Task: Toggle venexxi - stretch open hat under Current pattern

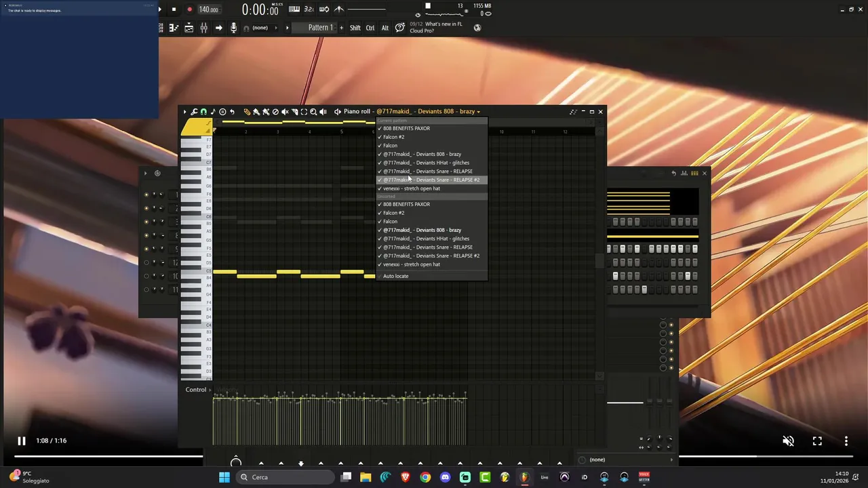Action: [x=431, y=188]
